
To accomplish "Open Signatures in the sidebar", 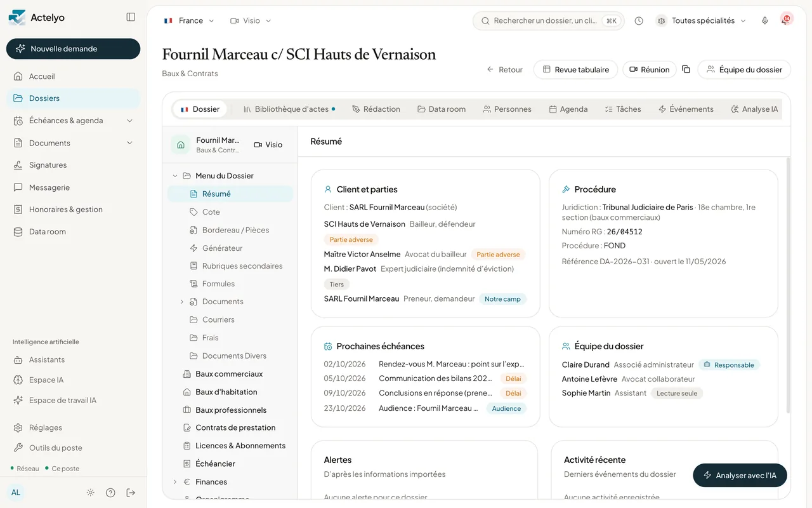I will [x=73, y=165].
